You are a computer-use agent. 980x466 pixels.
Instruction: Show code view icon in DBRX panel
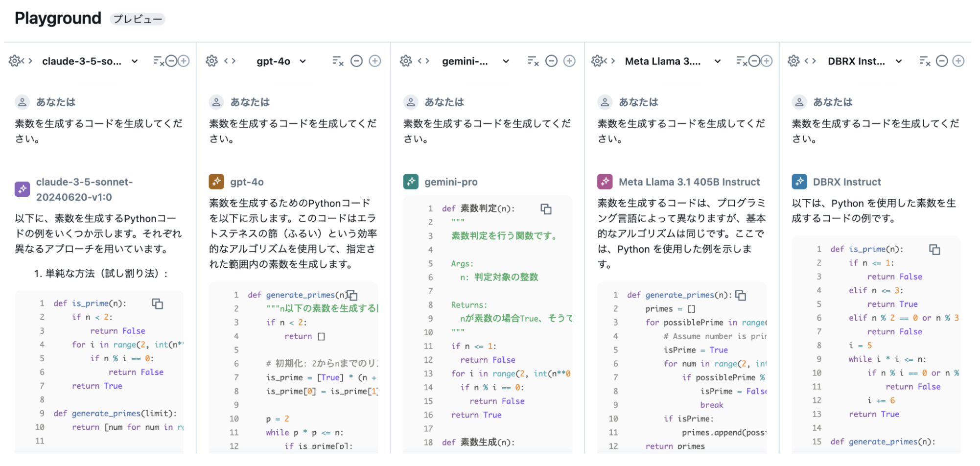[810, 61]
